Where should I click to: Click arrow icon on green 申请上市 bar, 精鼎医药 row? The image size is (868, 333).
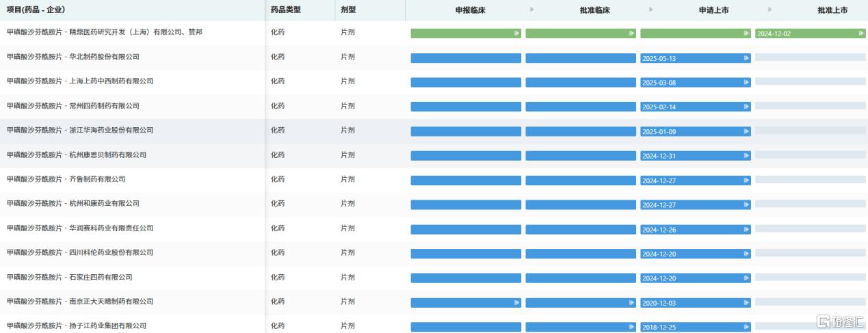point(746,33)
